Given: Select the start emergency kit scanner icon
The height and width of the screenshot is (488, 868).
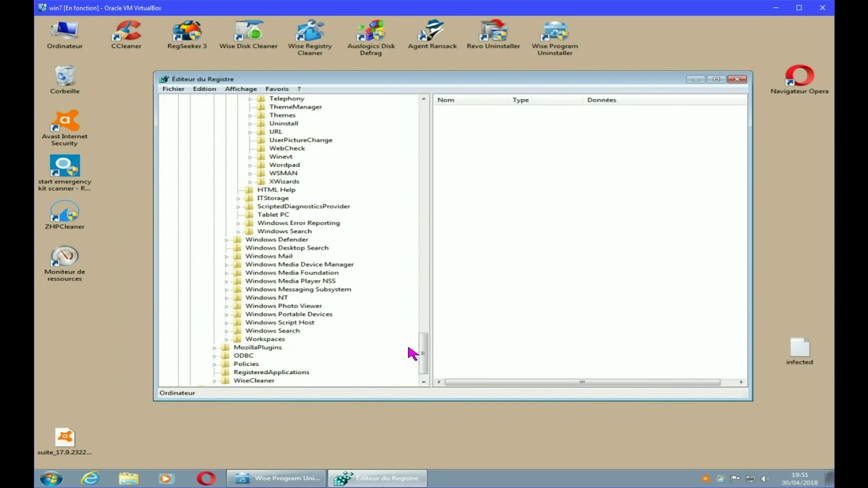Looking at the screenshot, I should point(64,174).
